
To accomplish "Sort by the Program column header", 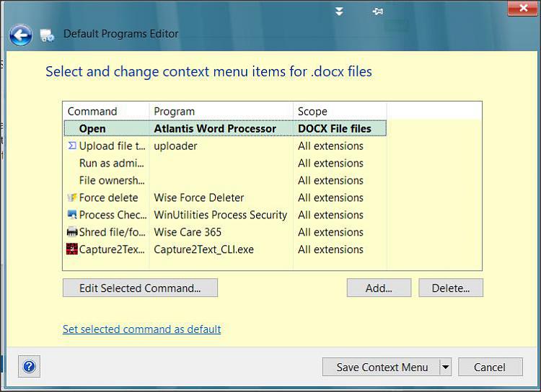I will pos(221,112).
